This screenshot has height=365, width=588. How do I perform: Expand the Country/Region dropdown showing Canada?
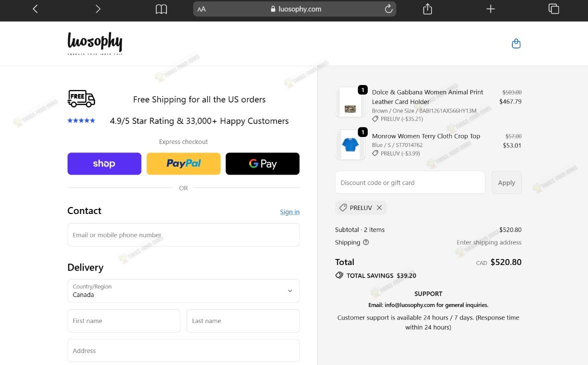click(x=183, y=290)
